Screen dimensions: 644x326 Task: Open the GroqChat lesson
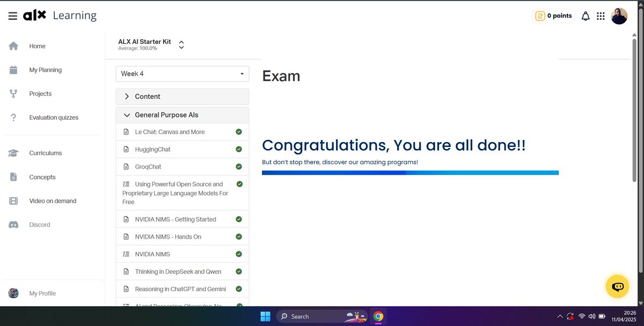point(182,167)
